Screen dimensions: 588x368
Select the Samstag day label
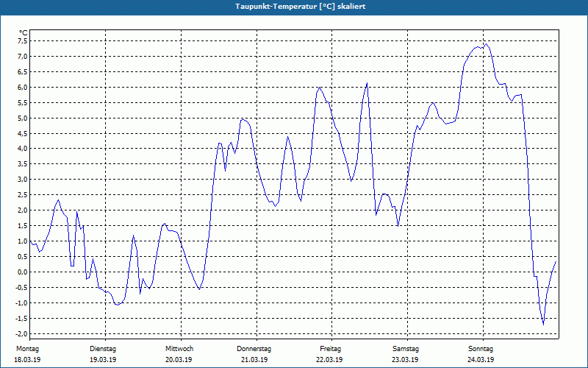point(406,349)
